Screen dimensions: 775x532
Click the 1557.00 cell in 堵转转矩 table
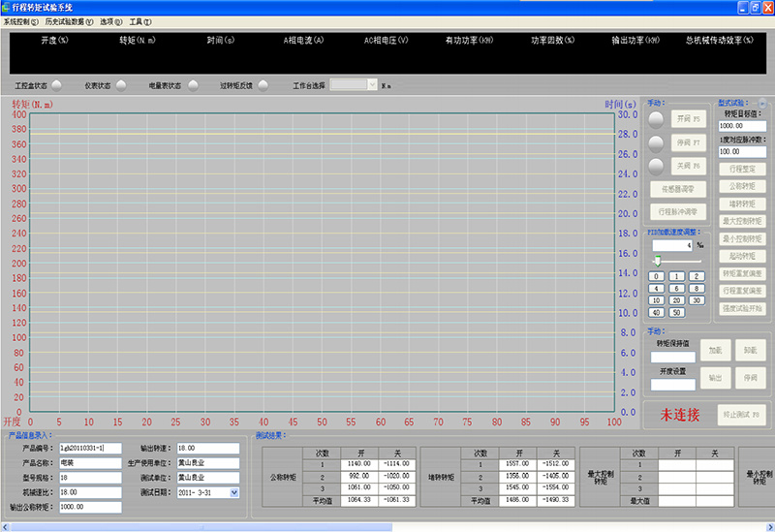(x=518, y=464)
